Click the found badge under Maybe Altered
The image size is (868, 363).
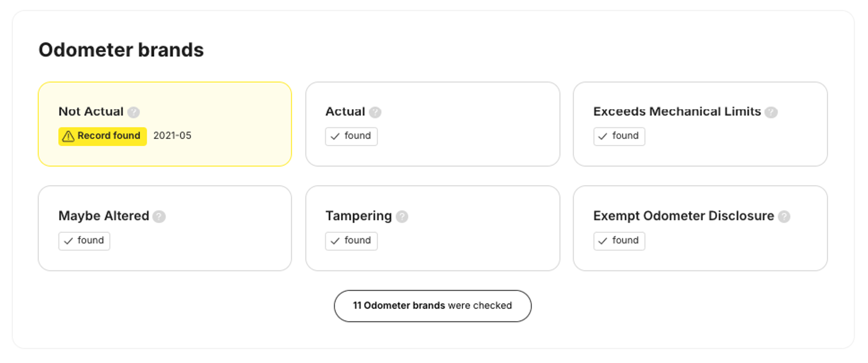[84, 241]
